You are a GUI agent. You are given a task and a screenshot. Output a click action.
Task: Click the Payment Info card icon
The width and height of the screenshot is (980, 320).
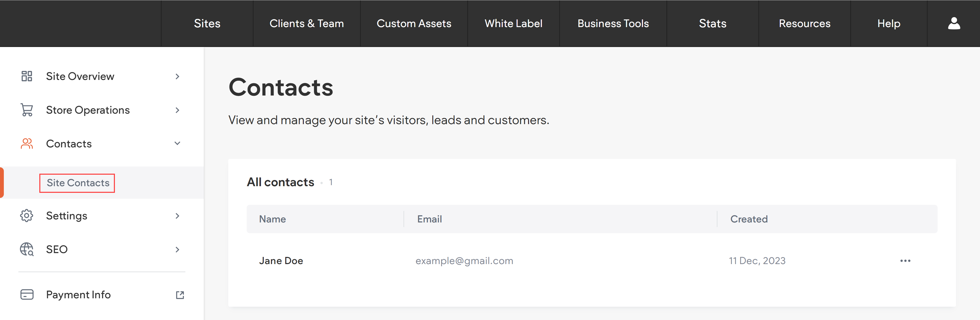tap(26, 294)
